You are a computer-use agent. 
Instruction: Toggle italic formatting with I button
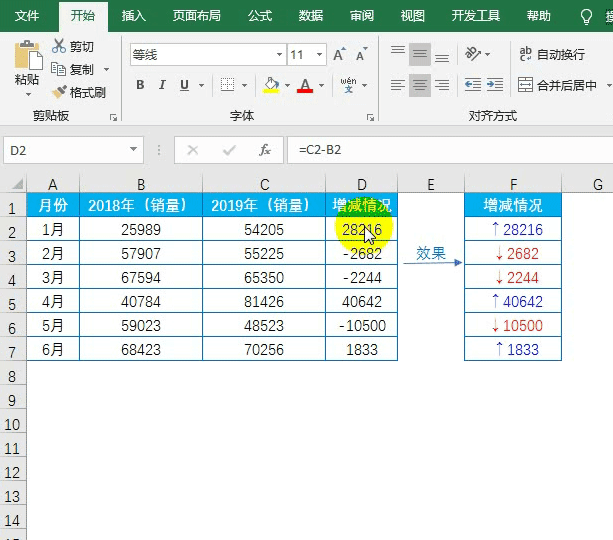(161, 85)
